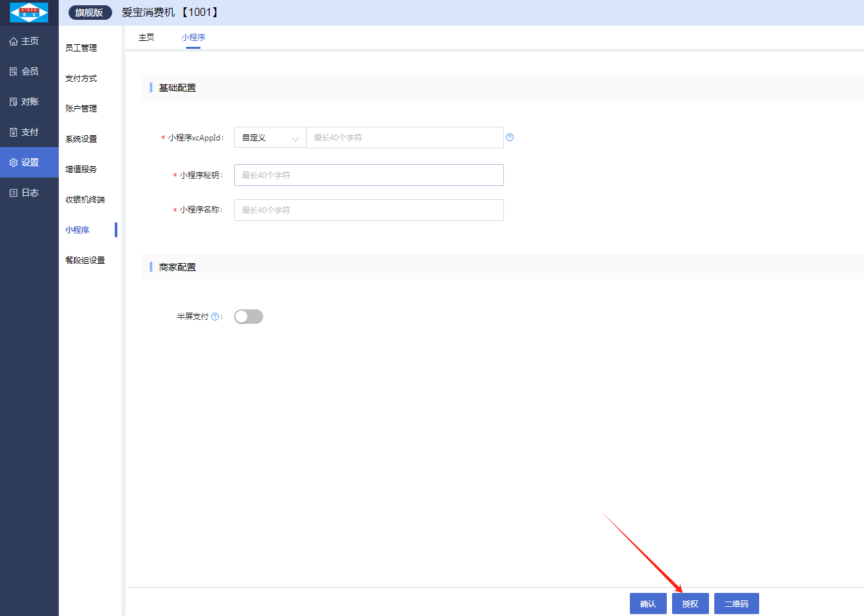Screen dimensions: 864x616
Task: Click the 半屏支付 help question icon
Action: (215, 317)
